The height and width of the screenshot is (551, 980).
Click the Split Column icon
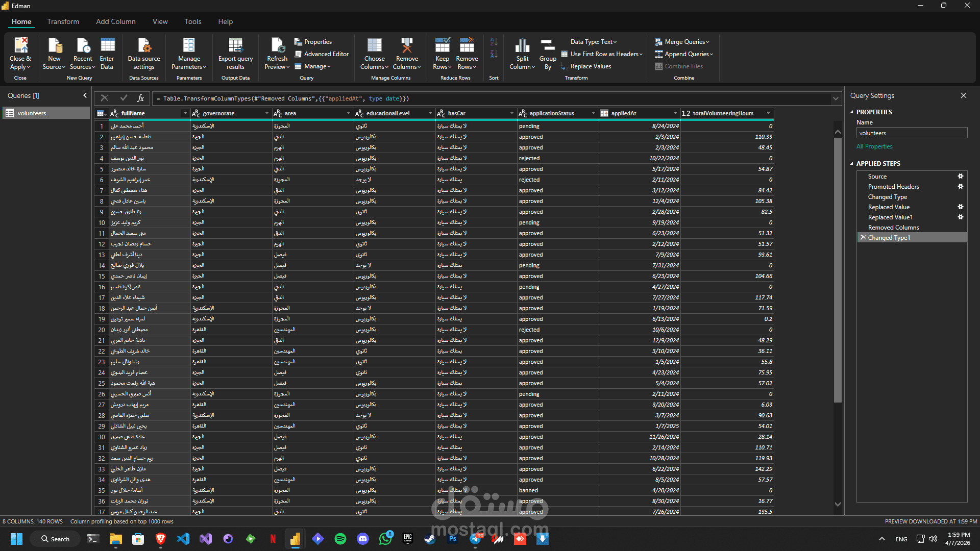522,45
